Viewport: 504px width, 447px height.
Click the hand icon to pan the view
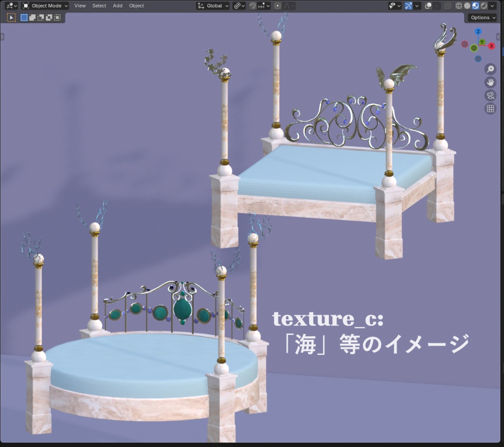490,82
